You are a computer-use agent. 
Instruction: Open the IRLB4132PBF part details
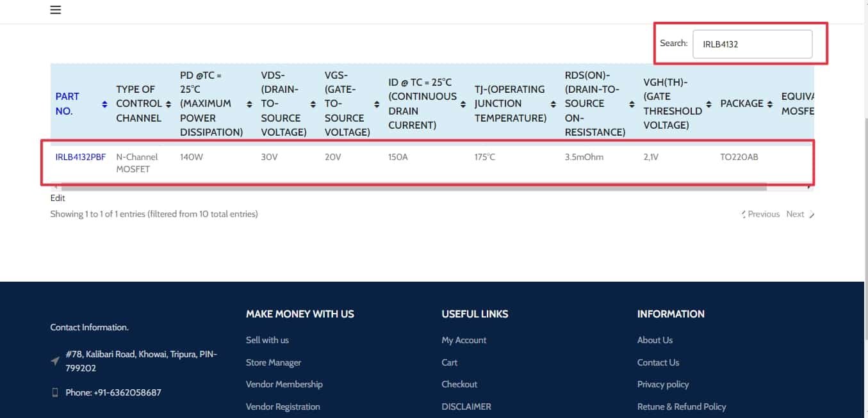(x=80, y=156)
